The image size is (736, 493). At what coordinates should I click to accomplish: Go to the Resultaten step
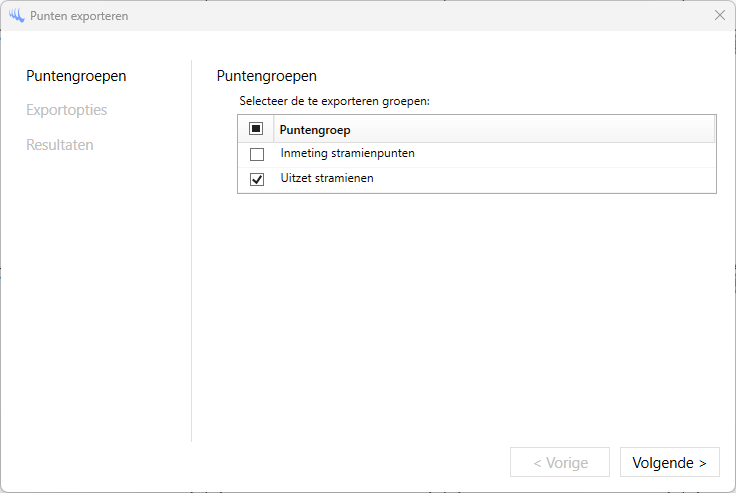[x=60, y=145]
